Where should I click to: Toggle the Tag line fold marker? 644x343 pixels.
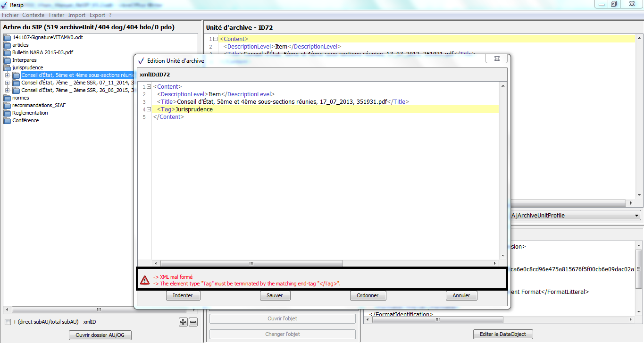click(x=149, y=109)
